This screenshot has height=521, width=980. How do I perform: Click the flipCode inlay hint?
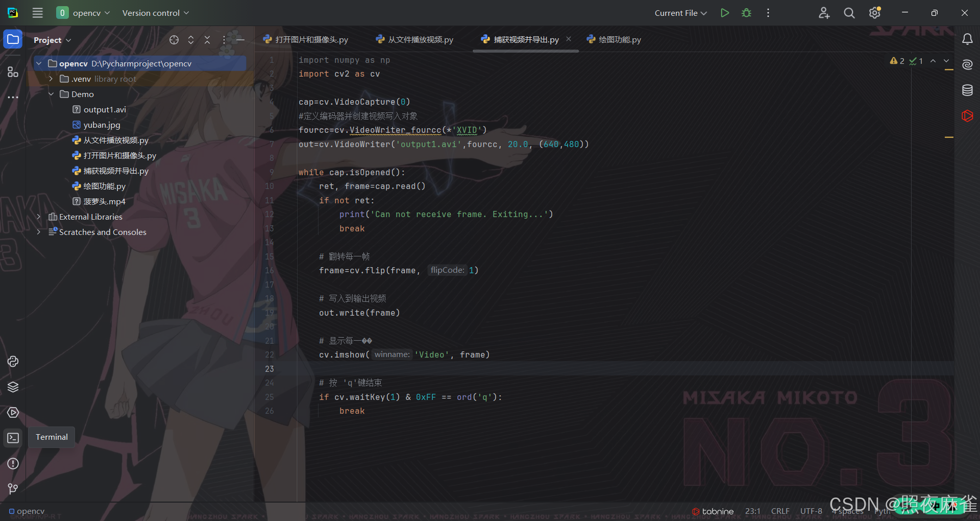[448, 270]
